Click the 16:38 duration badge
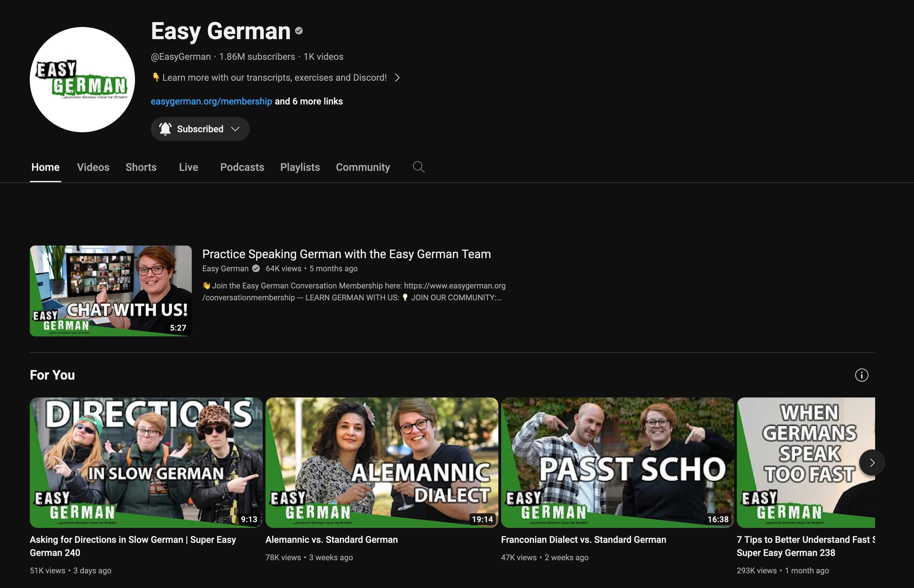 point(718,519)
